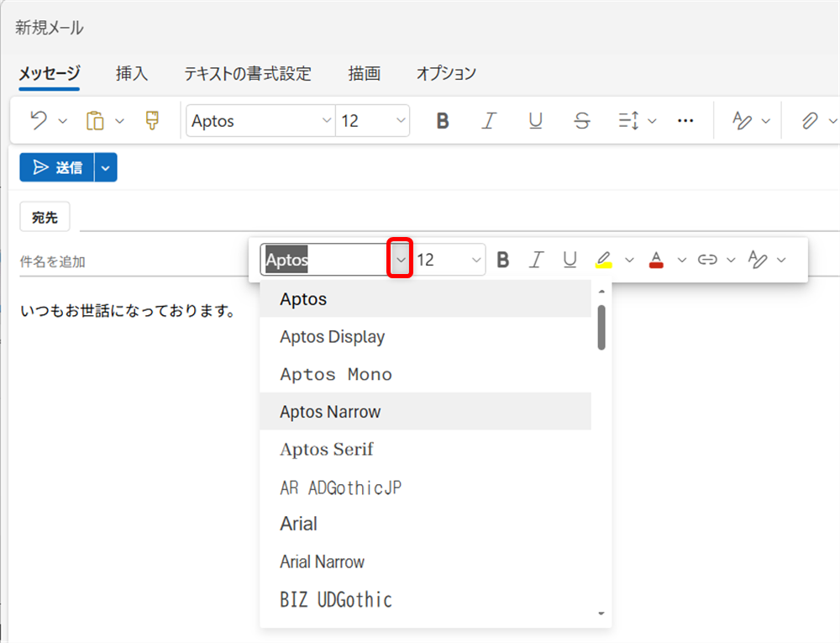Image resolution: width=840 pixels, height=643 pixels.
Task: Click the attach file paperclip icon
Action: [x=809, y=121]
